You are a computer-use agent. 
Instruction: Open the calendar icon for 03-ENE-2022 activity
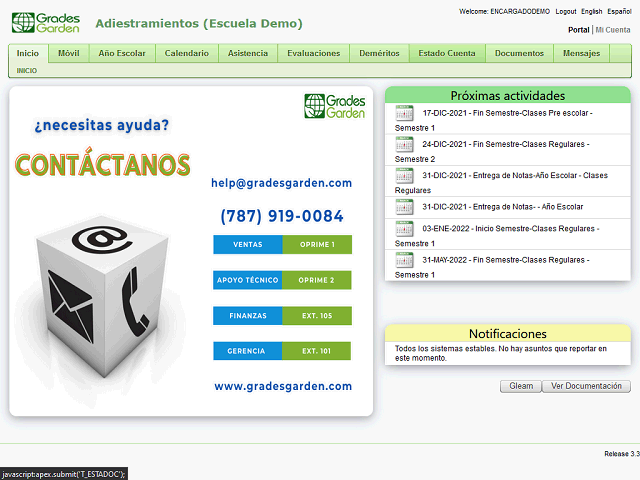pos(404,229)
